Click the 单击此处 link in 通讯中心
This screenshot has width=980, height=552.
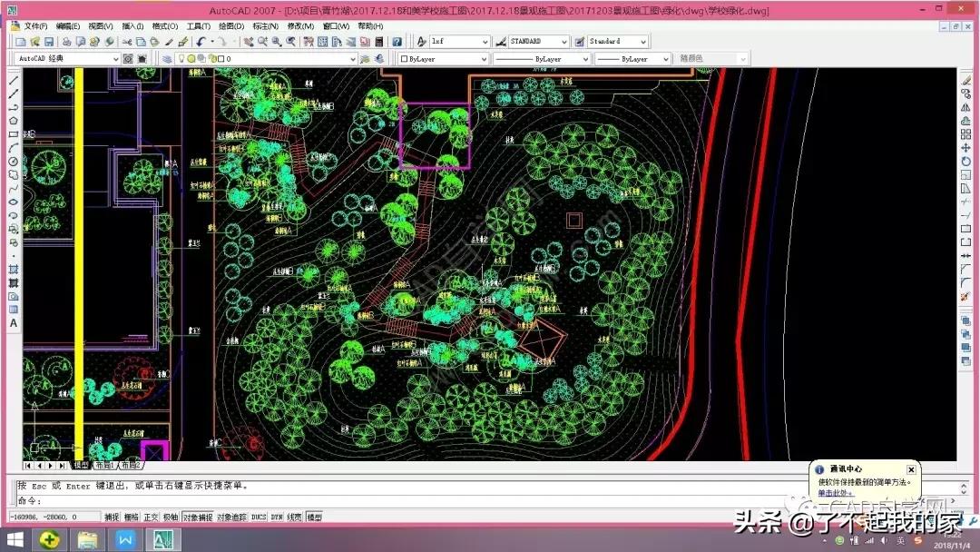[835, 493]
